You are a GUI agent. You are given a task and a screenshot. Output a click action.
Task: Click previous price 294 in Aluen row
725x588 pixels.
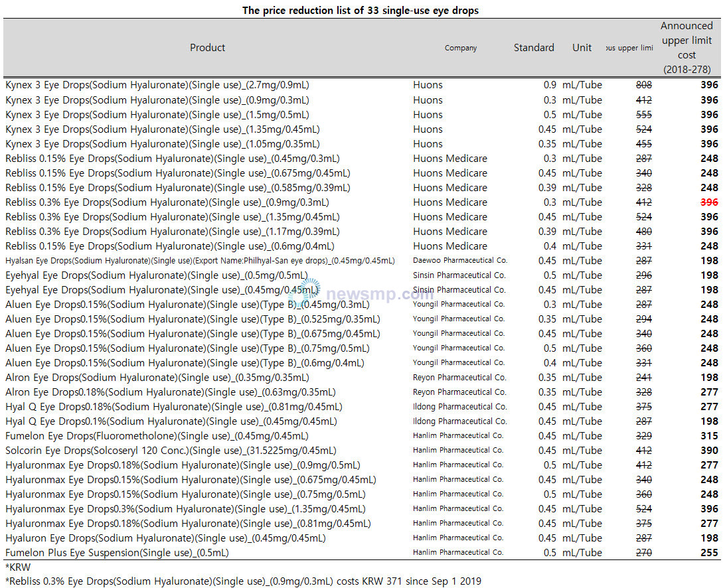click(x=643, y=319)
